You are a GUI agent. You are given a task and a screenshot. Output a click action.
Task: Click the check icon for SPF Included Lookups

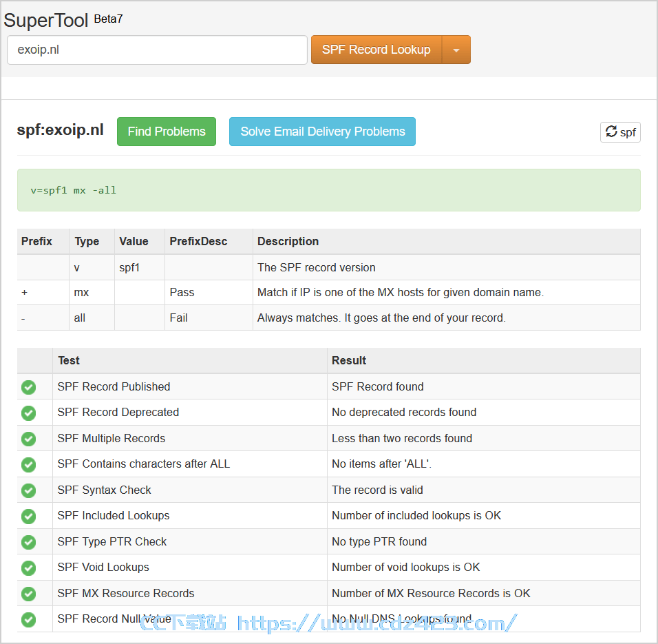(x=28, y=516)
